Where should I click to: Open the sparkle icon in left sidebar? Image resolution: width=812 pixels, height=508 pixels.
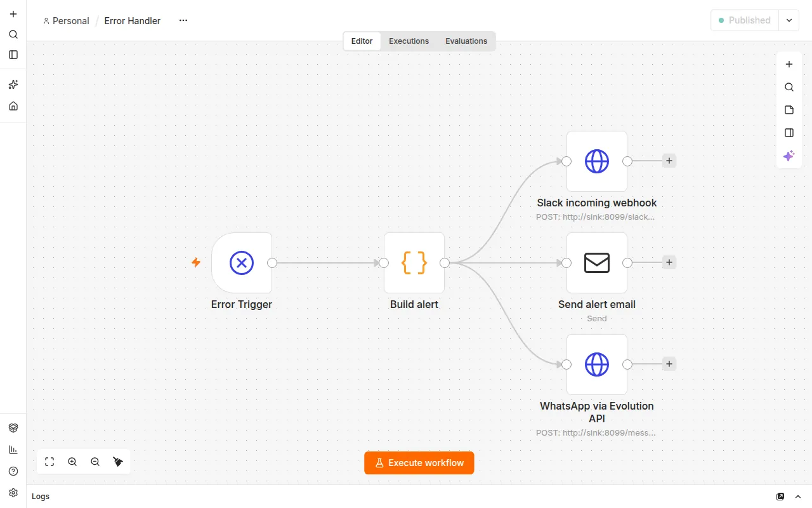tap(13, 84)
